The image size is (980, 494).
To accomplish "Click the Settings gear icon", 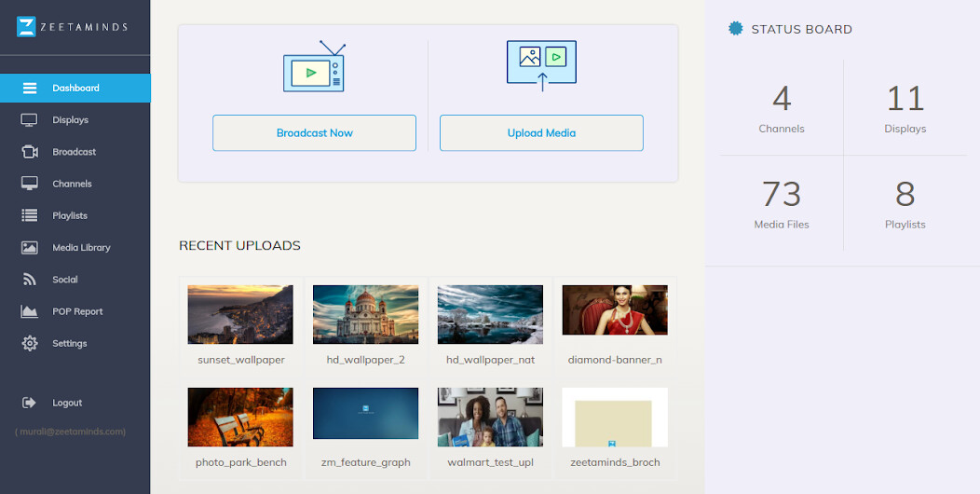I will [30, 343].
